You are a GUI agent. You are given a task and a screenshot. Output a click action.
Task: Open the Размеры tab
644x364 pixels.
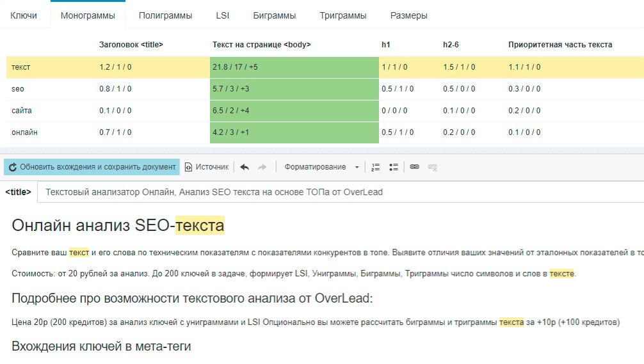pos(408,15)
